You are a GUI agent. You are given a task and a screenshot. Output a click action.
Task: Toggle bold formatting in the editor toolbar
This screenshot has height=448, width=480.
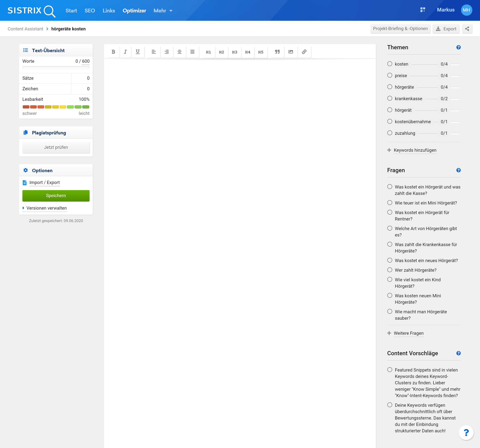coord(113,52)
